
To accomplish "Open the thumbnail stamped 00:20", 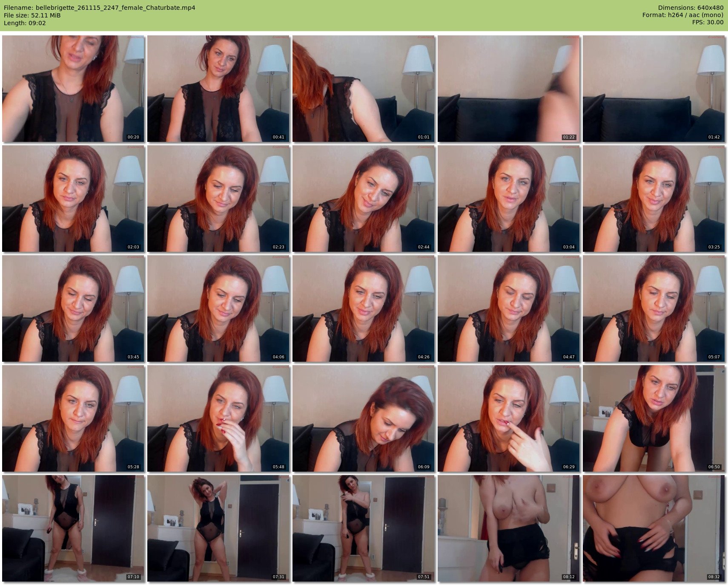I will (x=73, y=89).
